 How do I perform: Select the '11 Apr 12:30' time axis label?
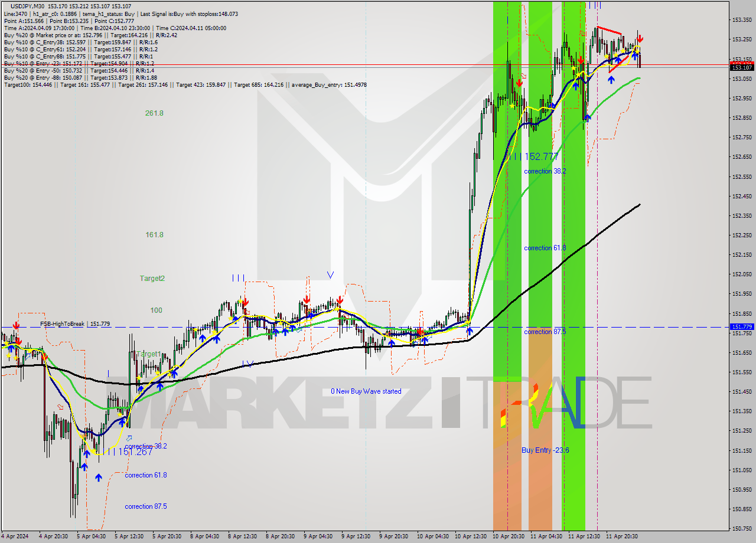click(584, 537)
